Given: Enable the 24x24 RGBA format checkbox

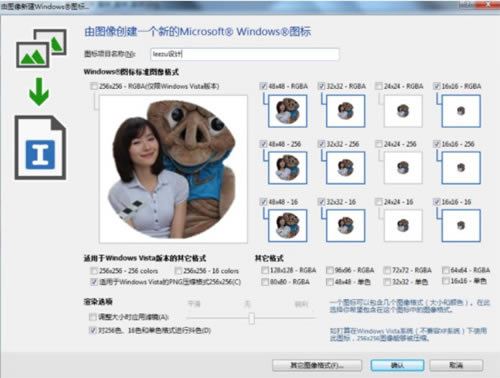Looking at the screenshot, I should click(379, 86).
